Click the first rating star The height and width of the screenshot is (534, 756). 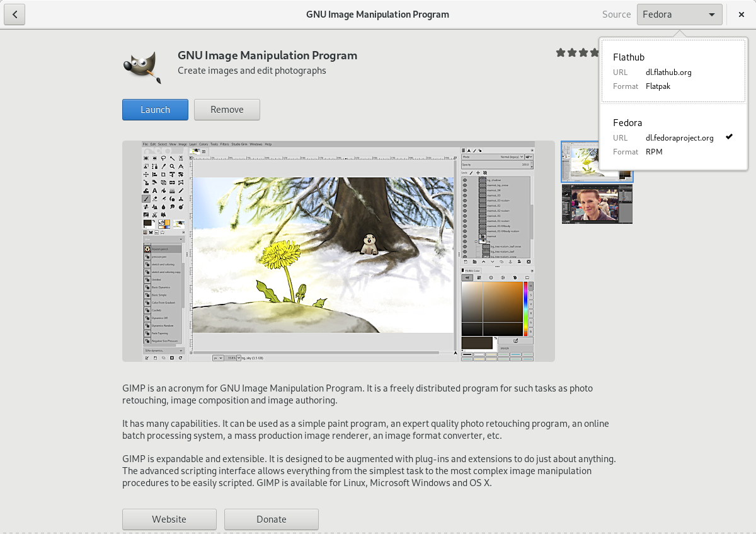pos(561,53)
